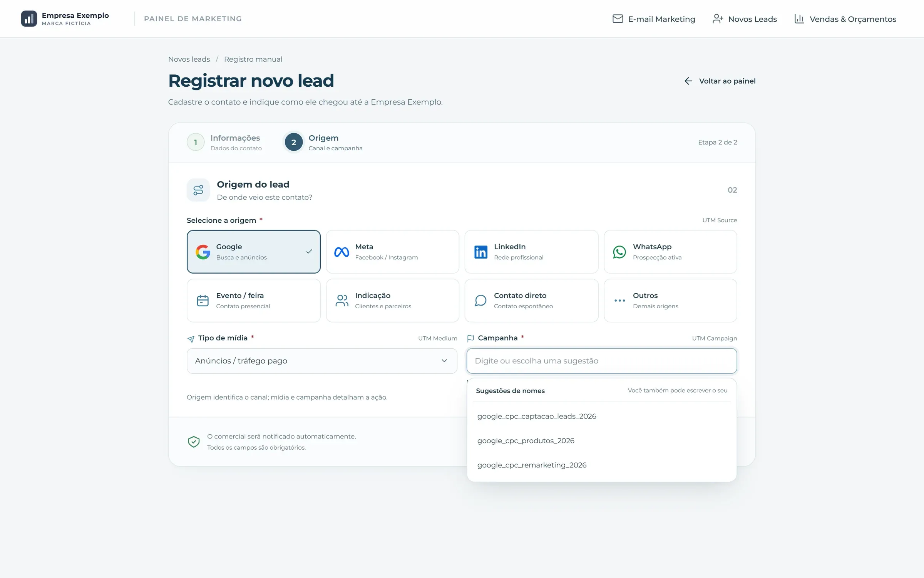Click the Meta infinity logo icon
The width and height of the screenshot is (924, 578).
pos(341,252)
